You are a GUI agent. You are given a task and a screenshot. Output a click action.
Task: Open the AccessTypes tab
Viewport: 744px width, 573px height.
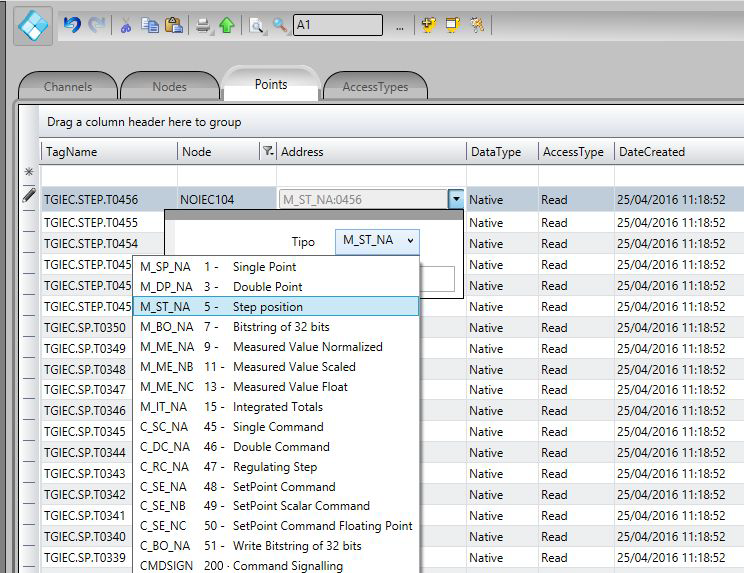click(x=375, y=87)
